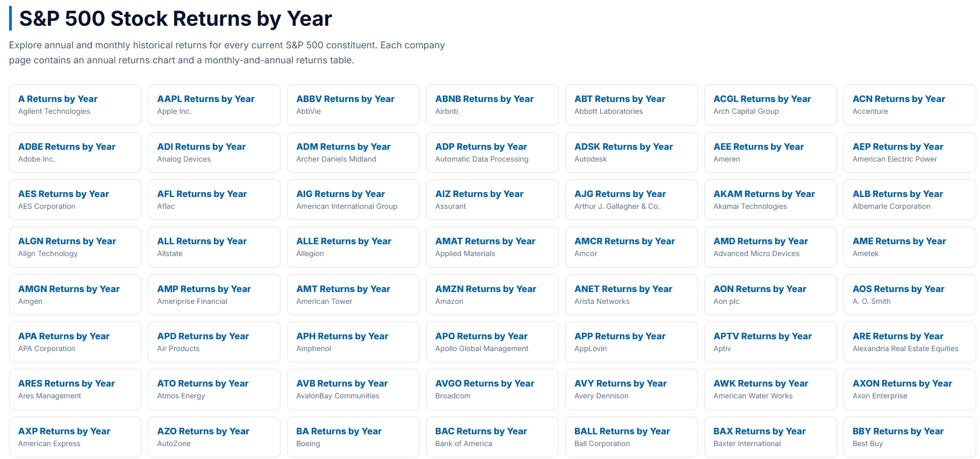Open AKAM Returns by Year
980x459 pixels.
click(x=770, y=200)
